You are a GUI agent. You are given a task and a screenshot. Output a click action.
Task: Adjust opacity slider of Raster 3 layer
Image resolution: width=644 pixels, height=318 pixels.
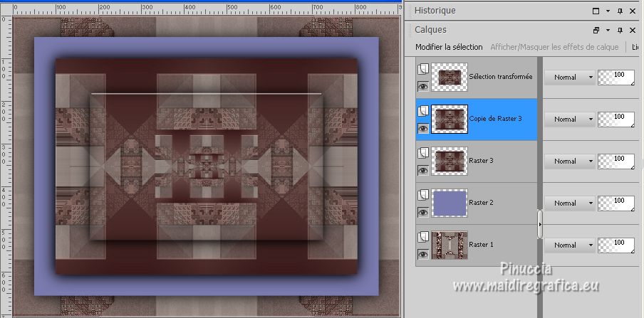click(616, 161)
